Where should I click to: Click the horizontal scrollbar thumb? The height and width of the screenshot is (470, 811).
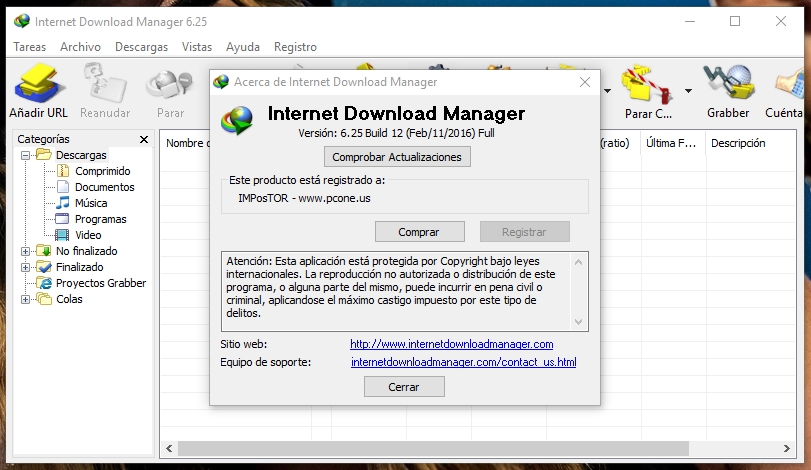tap(433, 448)
